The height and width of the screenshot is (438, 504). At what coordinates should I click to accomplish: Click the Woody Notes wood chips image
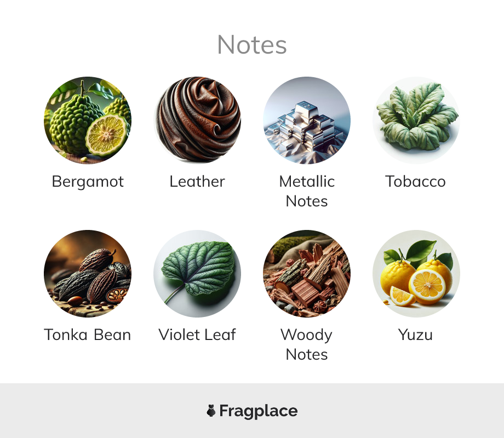[307, 273]
